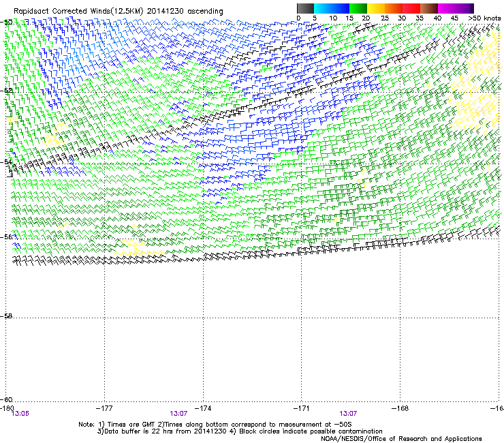Click the green 15-20 knots legend segment
504x443 pixels.
358,8
